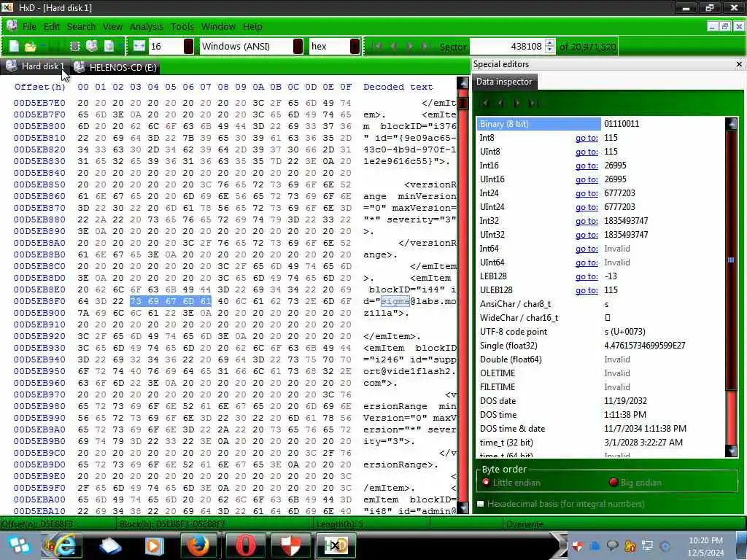
Task: Click the New file toolbar icon
Action: pos(14,46)
